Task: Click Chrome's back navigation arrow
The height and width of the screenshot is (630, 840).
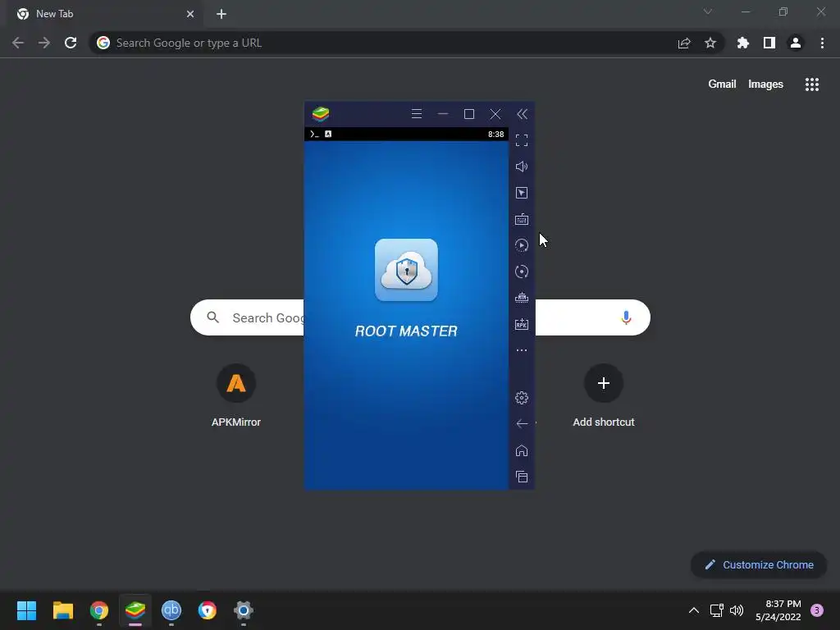Action: click(x=18, y=43)
